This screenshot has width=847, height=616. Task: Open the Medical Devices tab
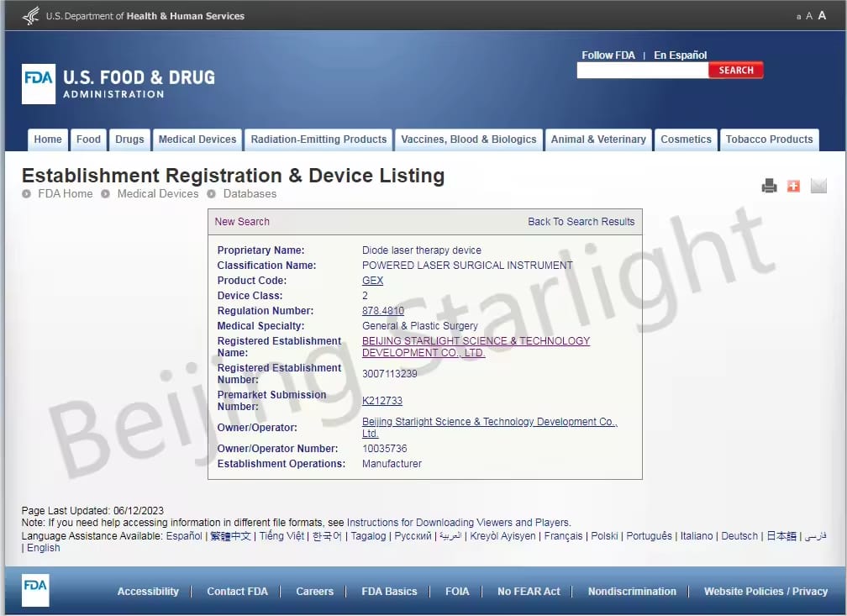[197, 140]
